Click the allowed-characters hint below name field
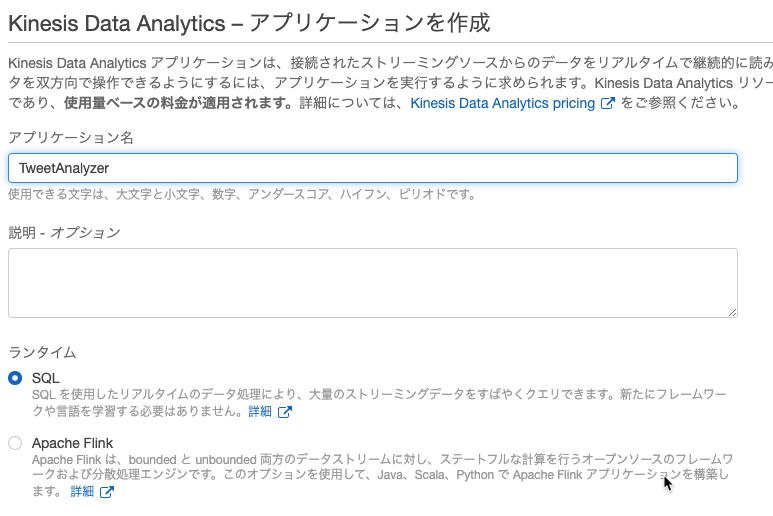Viewport: 773px width, 516px height. coord(242,194)
